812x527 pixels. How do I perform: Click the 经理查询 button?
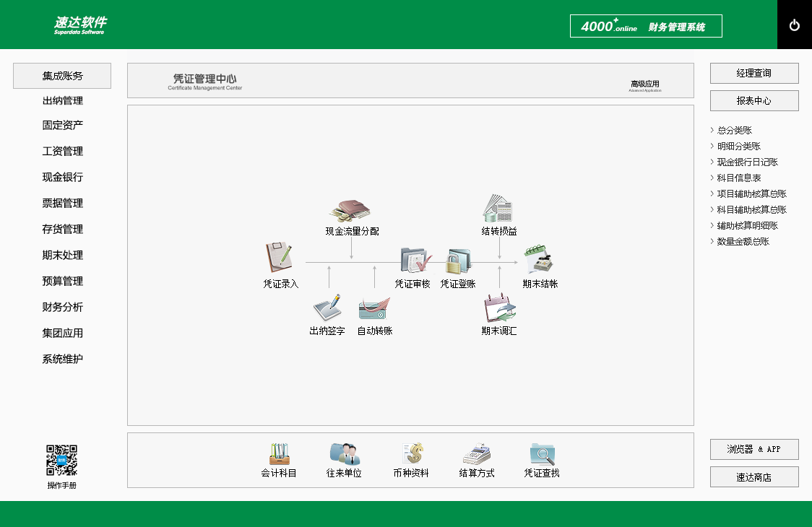[x=754, y=73]
